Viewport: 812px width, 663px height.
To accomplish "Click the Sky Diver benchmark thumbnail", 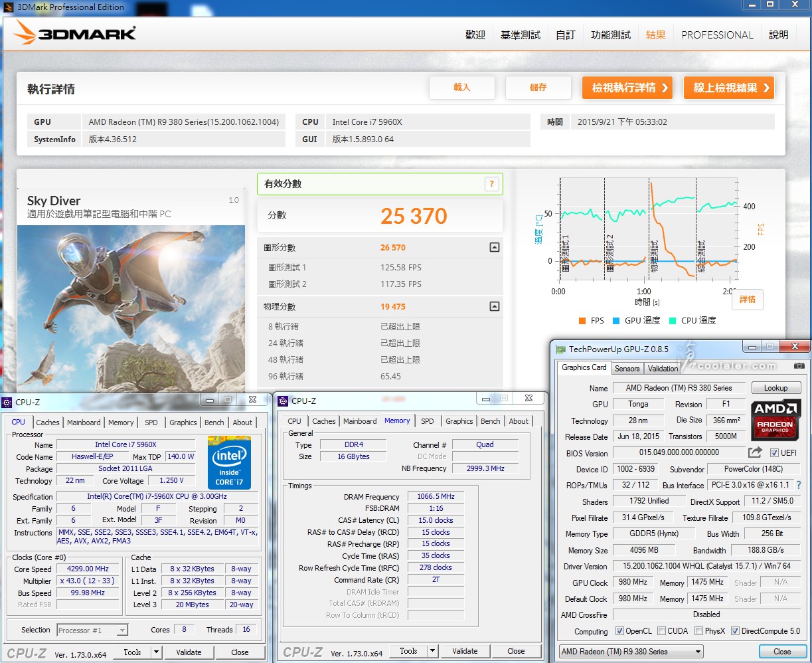I will click(x=131, y=306).
